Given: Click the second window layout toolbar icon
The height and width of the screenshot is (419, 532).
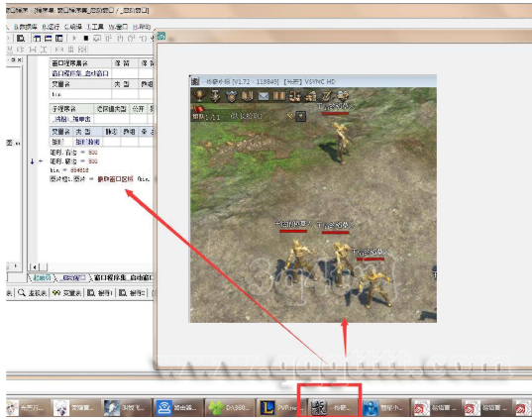Looking at the screenshot, I should 48,38.
